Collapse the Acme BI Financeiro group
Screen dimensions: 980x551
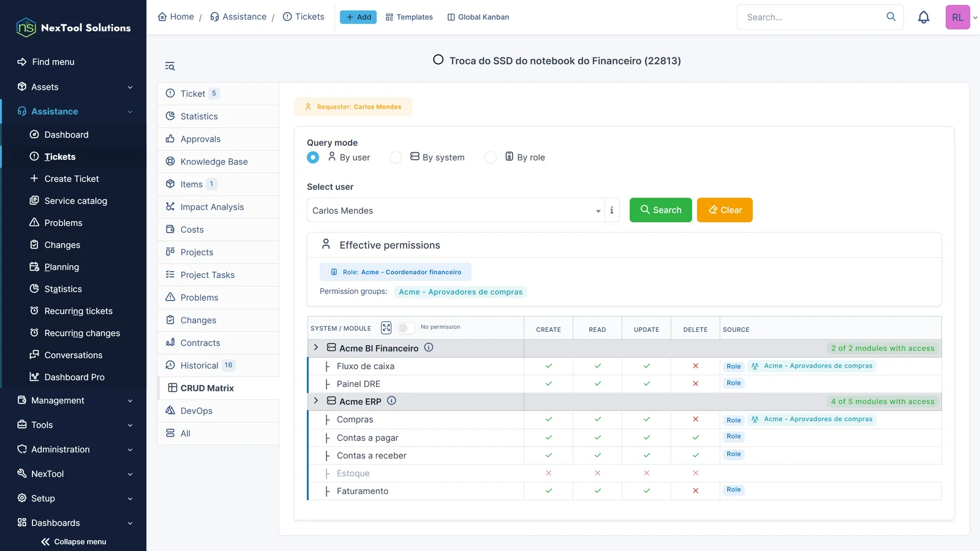pos(316,348)
